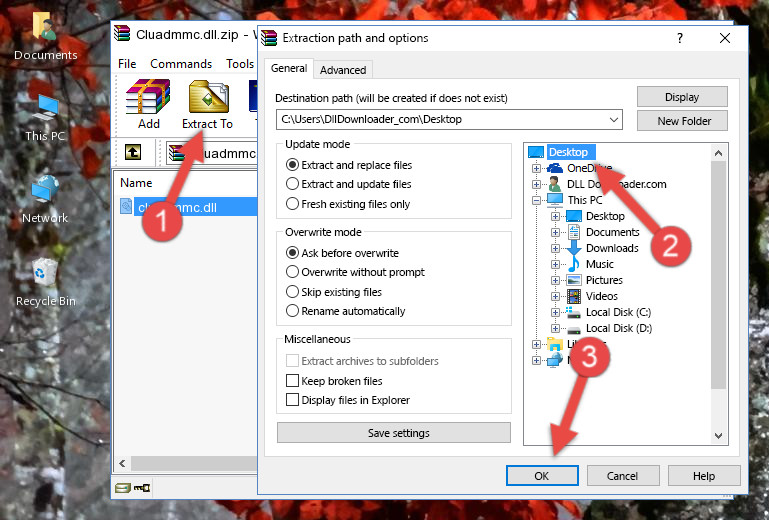Switch to the Advanced tab
This screenshot has height=520, width=769.
point(343,70)
